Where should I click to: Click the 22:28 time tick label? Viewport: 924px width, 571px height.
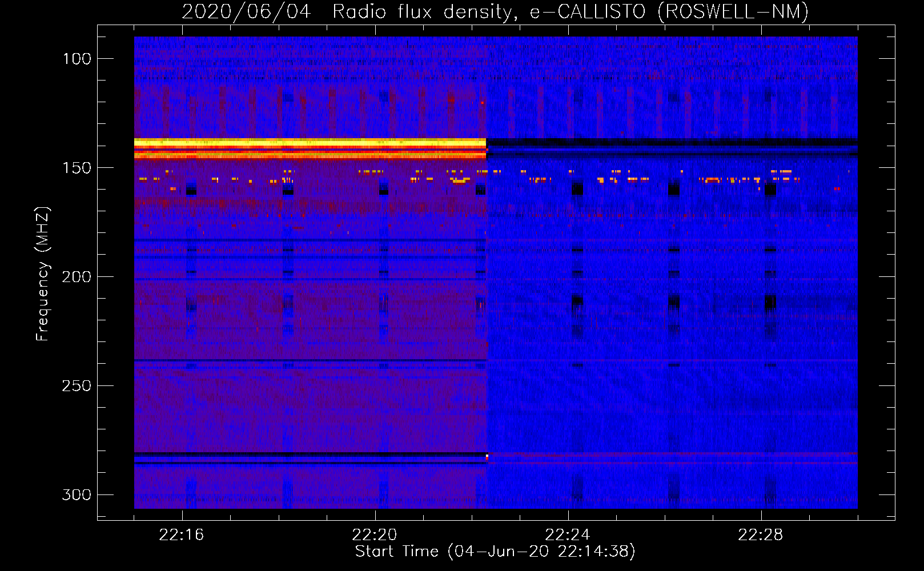[x=761, y=535]
